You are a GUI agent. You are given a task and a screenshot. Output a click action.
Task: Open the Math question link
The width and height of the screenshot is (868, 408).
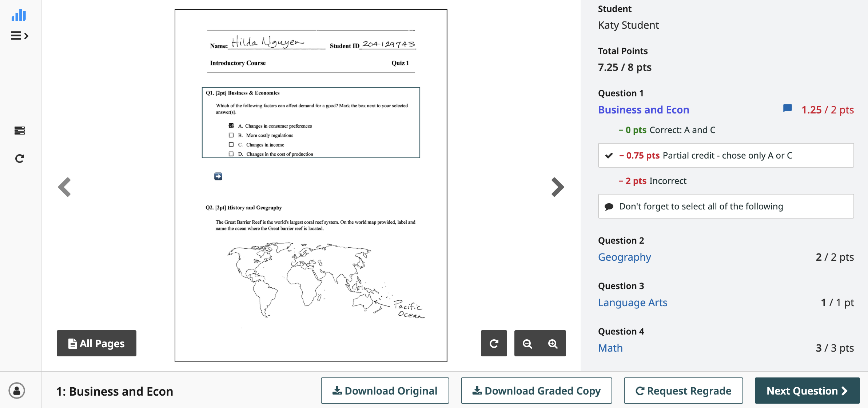(610, 348)
